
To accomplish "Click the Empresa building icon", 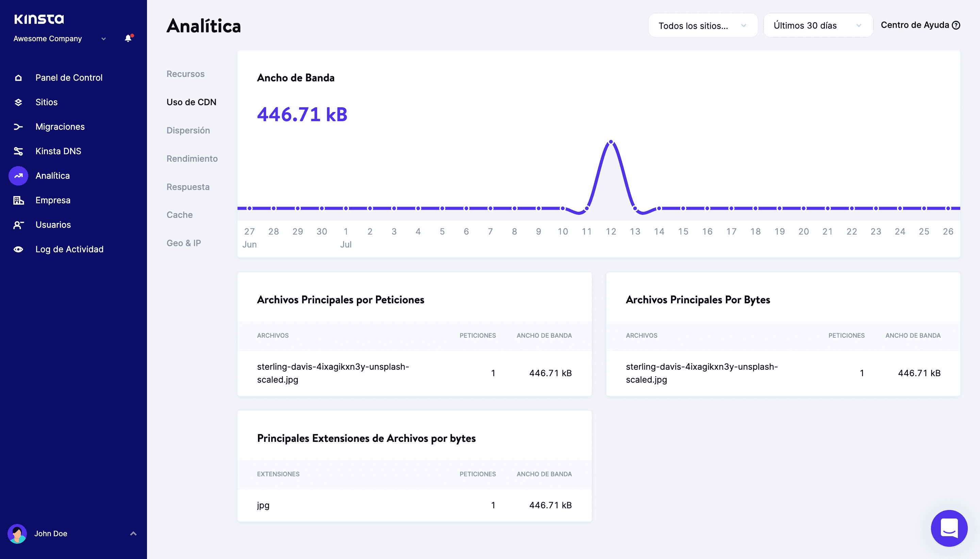I will pos(18,201).
